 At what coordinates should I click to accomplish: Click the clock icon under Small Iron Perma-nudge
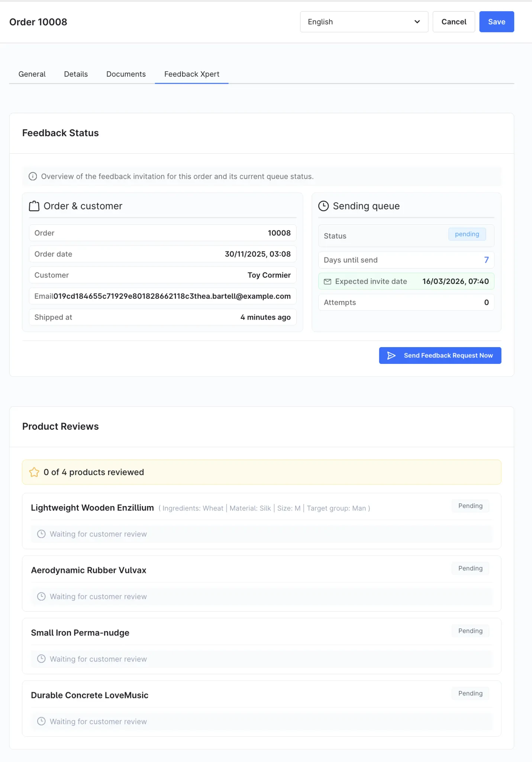(x=41, y=659)
